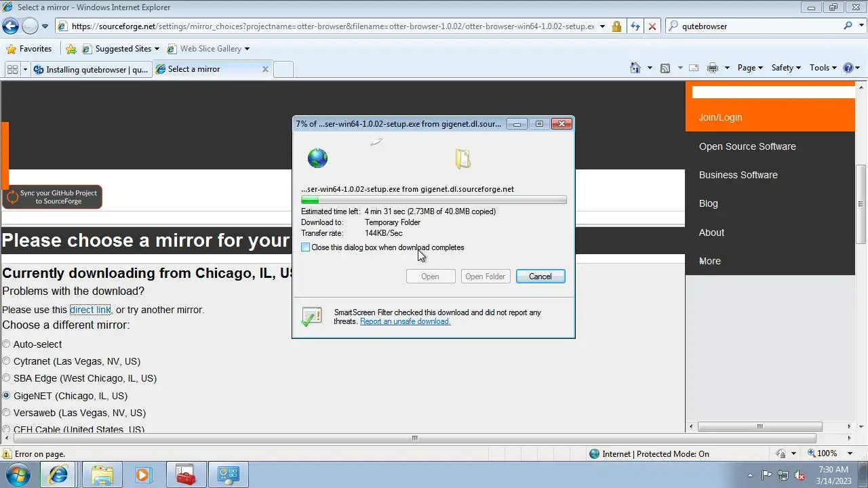Click the IE Forward navigation button
868x488 pixels.
30,26
